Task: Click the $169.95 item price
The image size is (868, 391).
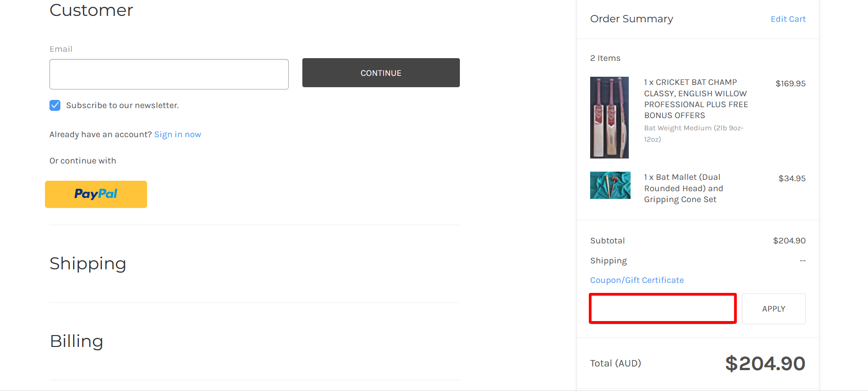Action: coord(790,84)
